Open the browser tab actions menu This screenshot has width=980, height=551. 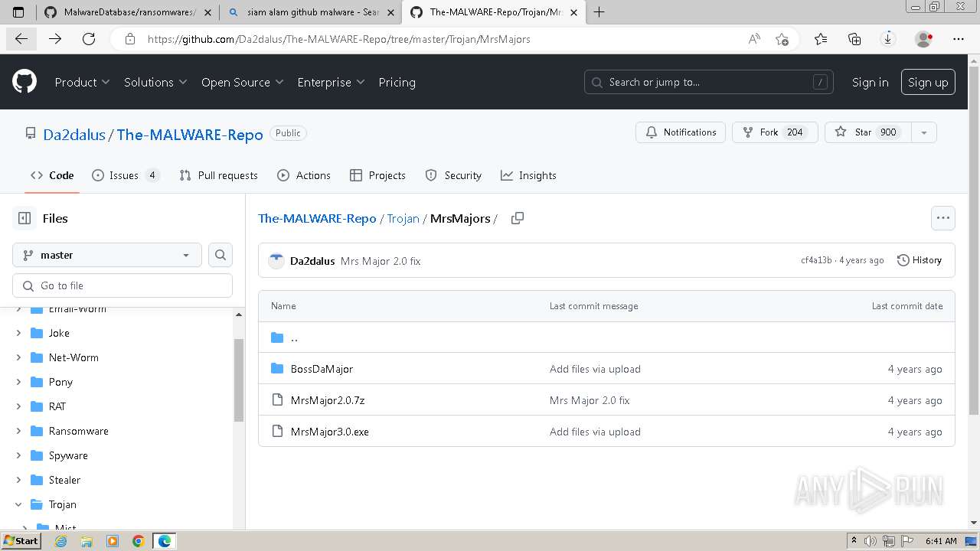[19, 12]
